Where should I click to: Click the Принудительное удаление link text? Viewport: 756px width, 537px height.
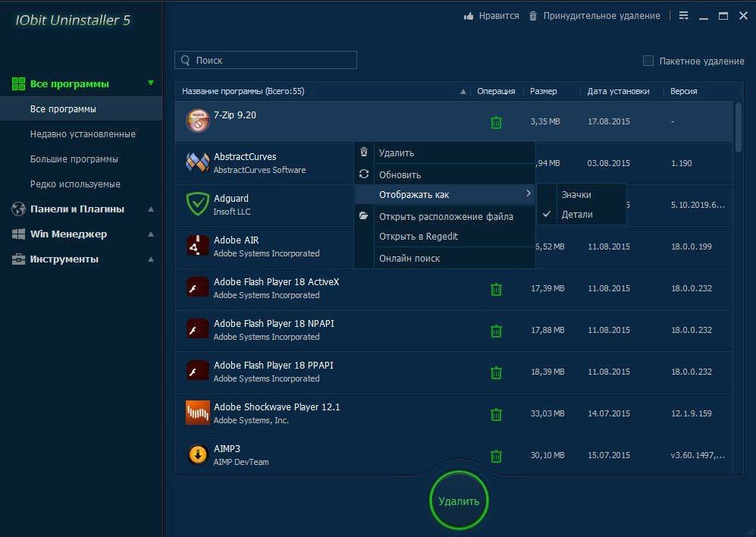pyautogui.click(x=602, y=16)
